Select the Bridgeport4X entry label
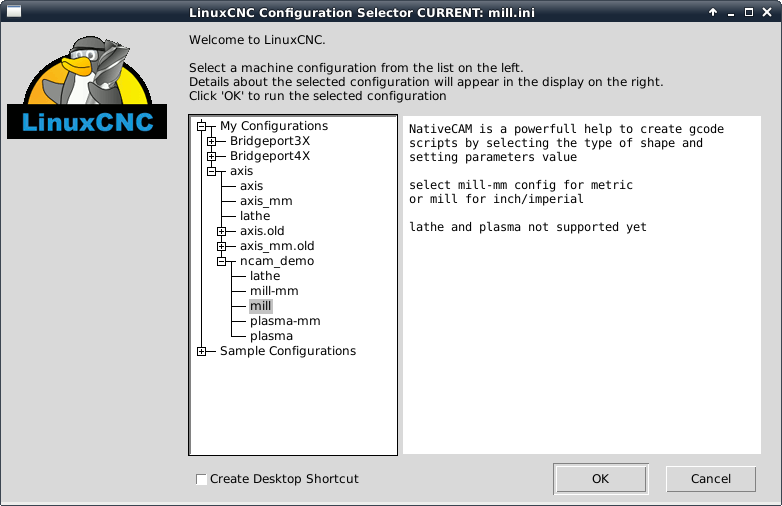 [270, 156]
